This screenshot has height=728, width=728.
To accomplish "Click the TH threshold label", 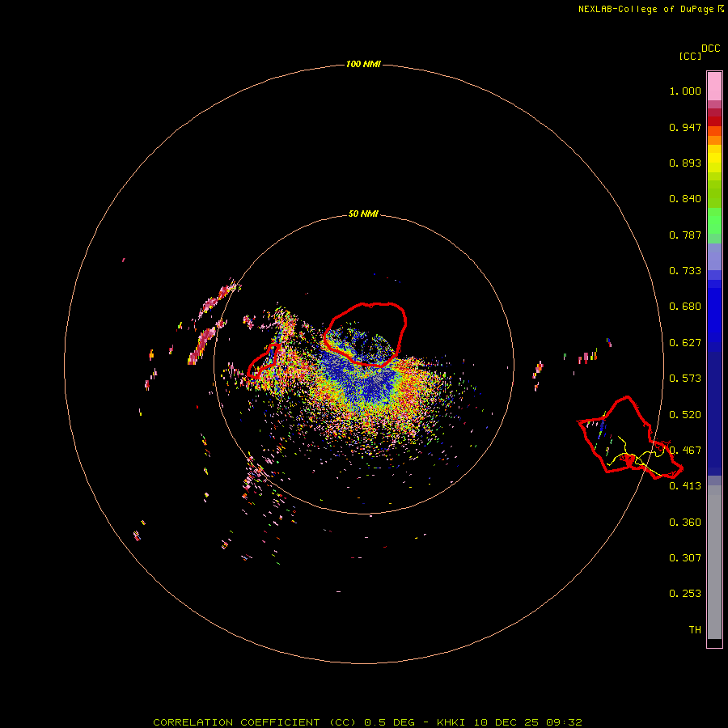I will tap(695, 629).
